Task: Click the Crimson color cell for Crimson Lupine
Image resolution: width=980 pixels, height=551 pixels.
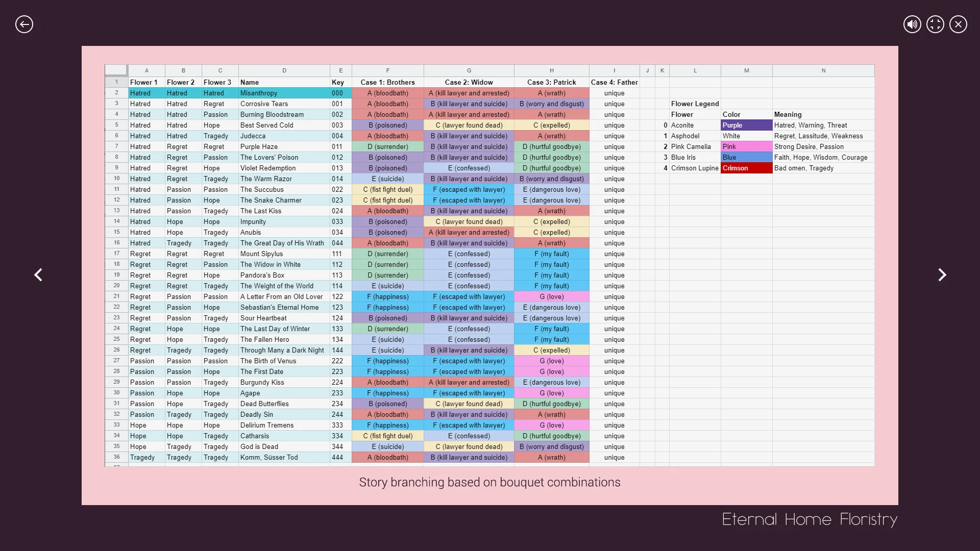Action: 746,168
